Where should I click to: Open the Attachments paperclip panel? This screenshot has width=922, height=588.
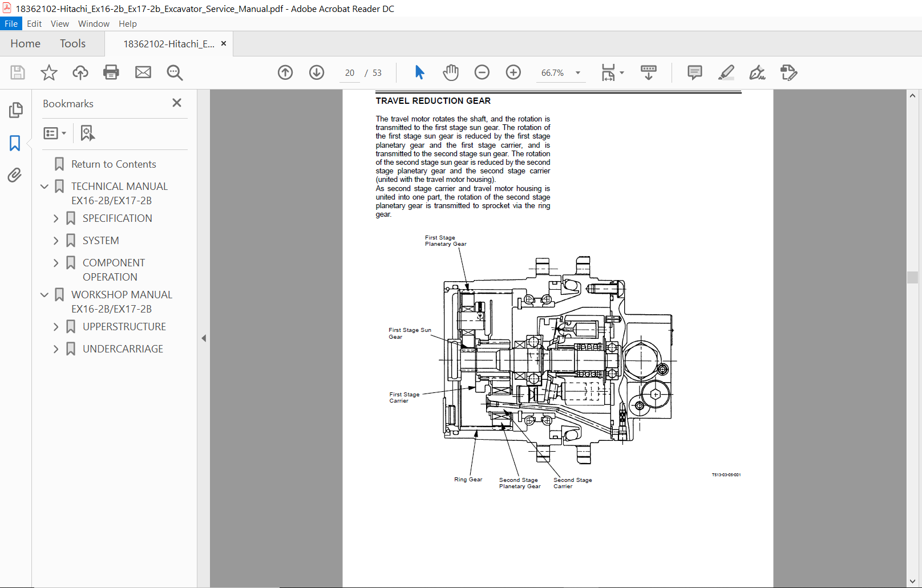(x=15, y=175)
